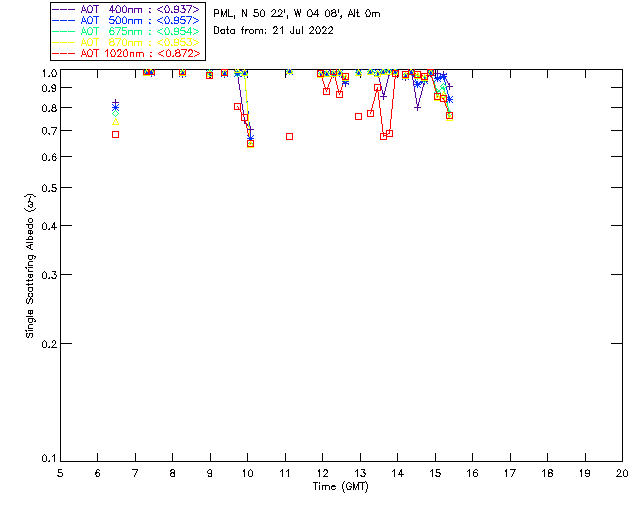Click the 13 tick label on time axis
Screen dimensions: 640x512
[360, 473]
